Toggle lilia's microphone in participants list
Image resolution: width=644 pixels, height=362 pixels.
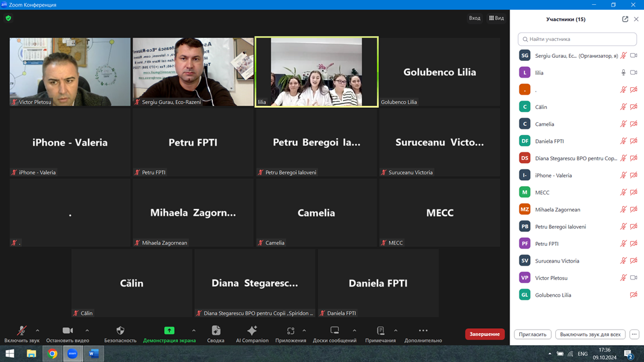(623, 72)
